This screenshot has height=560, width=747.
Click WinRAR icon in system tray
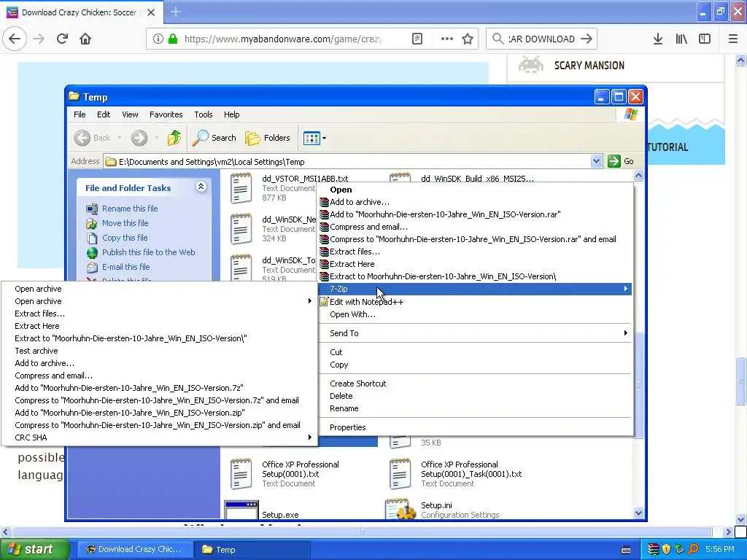tap(654, 550)
